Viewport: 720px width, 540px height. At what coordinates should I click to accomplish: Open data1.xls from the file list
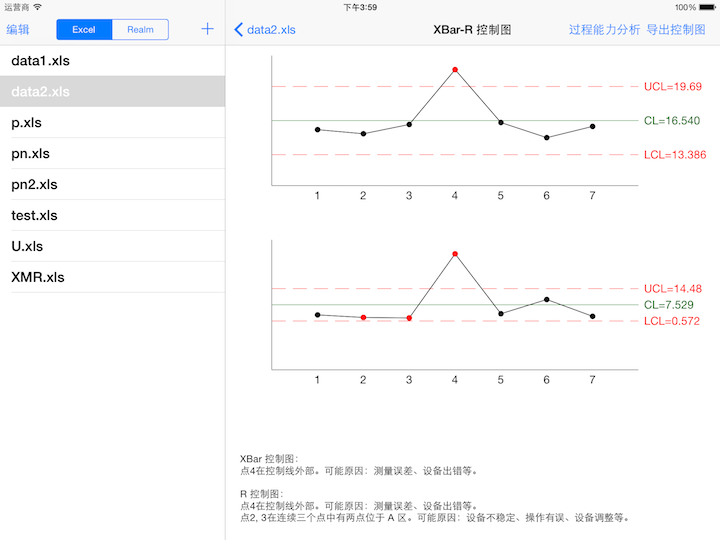coord(112,61)
